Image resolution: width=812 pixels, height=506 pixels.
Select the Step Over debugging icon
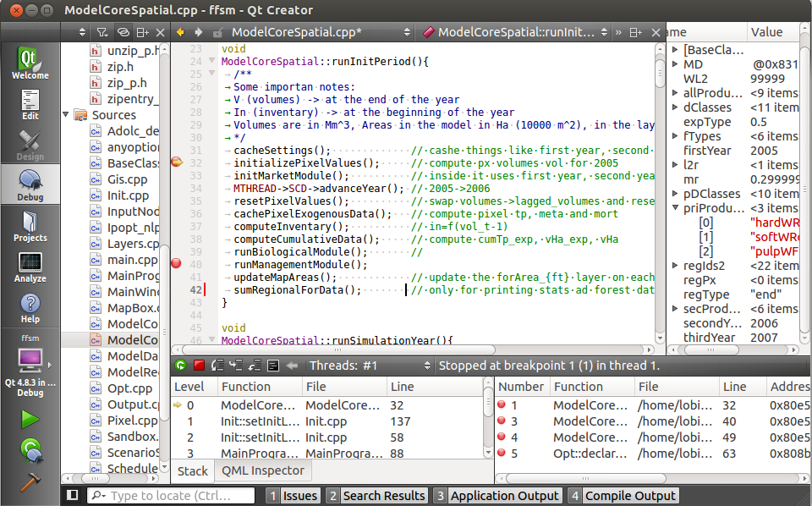(x=218, y=366)
